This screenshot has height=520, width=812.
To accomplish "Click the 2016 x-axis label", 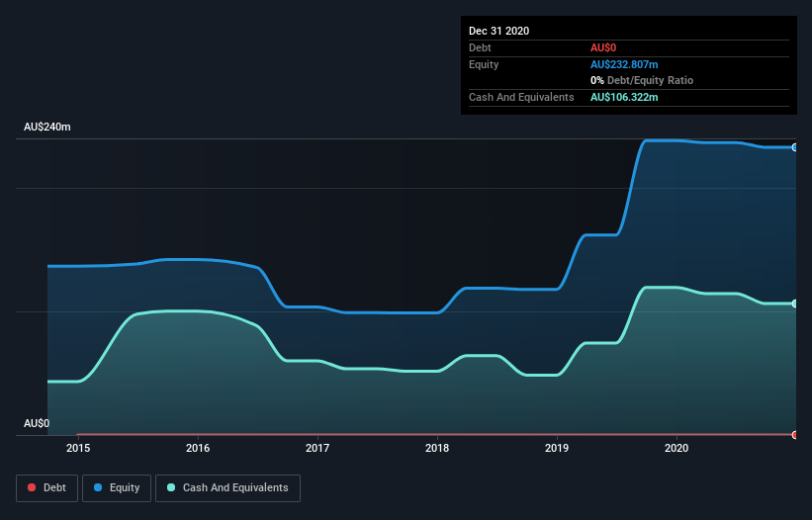I will (198, 448).
